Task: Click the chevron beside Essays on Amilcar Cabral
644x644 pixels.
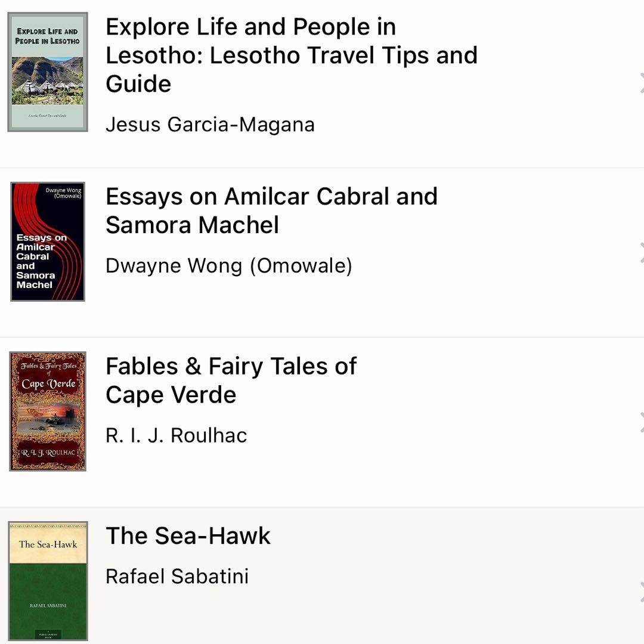Action: point(641,253)
